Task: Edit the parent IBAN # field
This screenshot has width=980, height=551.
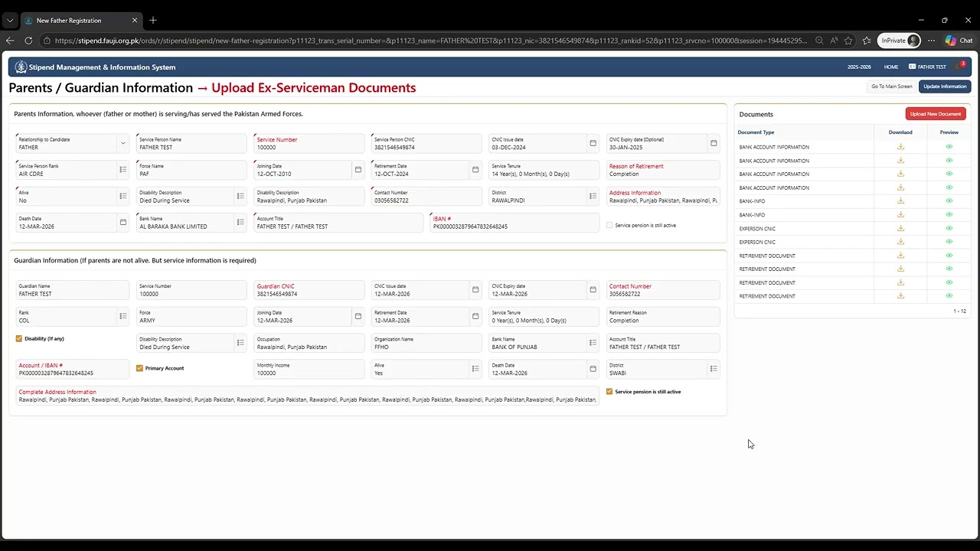Action: pos(514,223)
